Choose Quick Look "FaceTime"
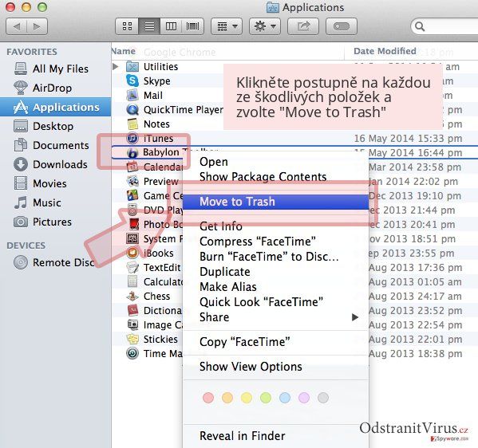This screenshot has width=478, height=448. click(275, 302)
